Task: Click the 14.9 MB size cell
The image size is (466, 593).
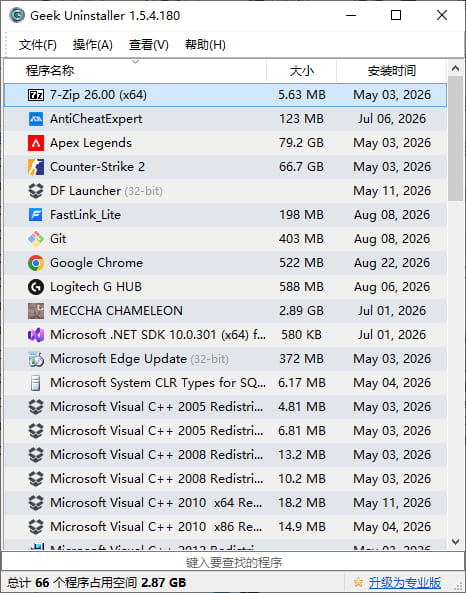Action: 301,527
